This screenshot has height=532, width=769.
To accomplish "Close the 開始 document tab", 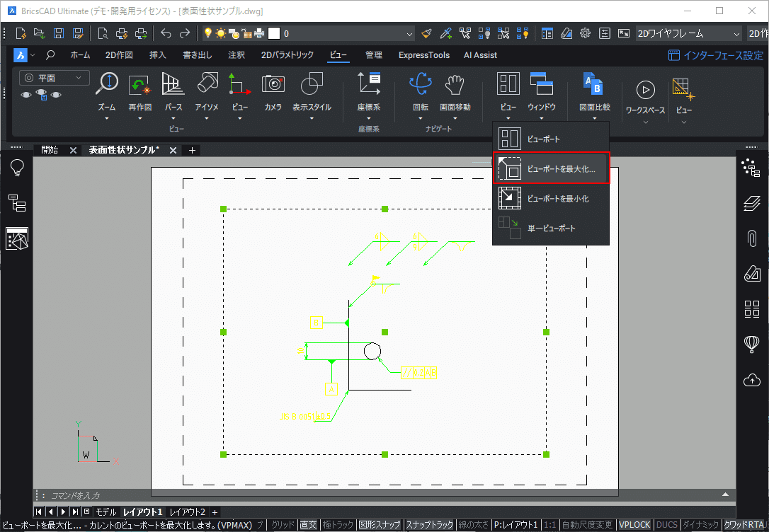I will tap(73, 151).
